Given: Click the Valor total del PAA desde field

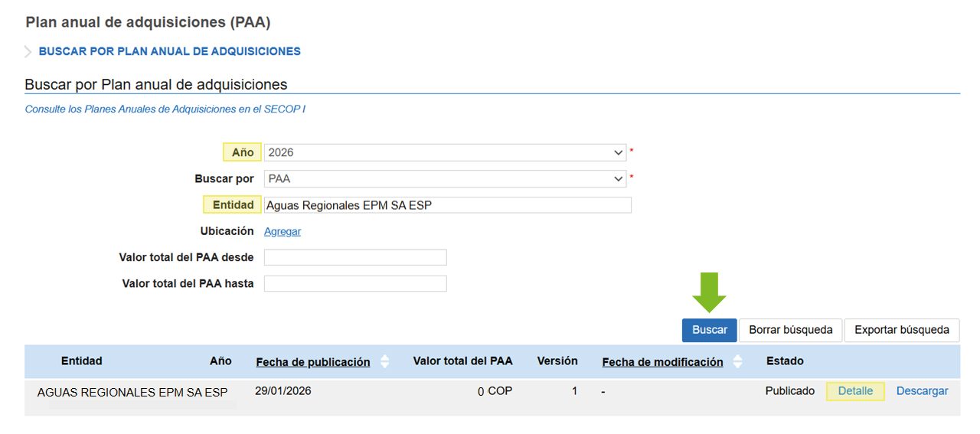Looking at the screenshot, I should click(355, 257).
